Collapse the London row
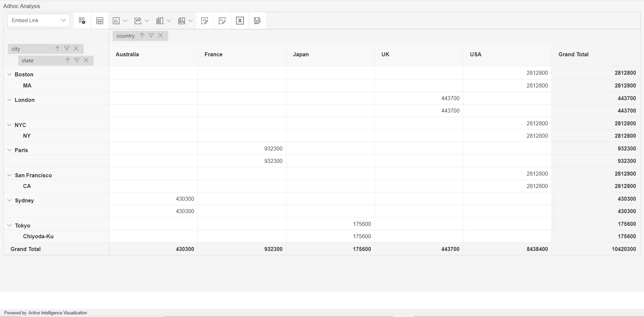 pyautogui.click(x=9, y=100)
